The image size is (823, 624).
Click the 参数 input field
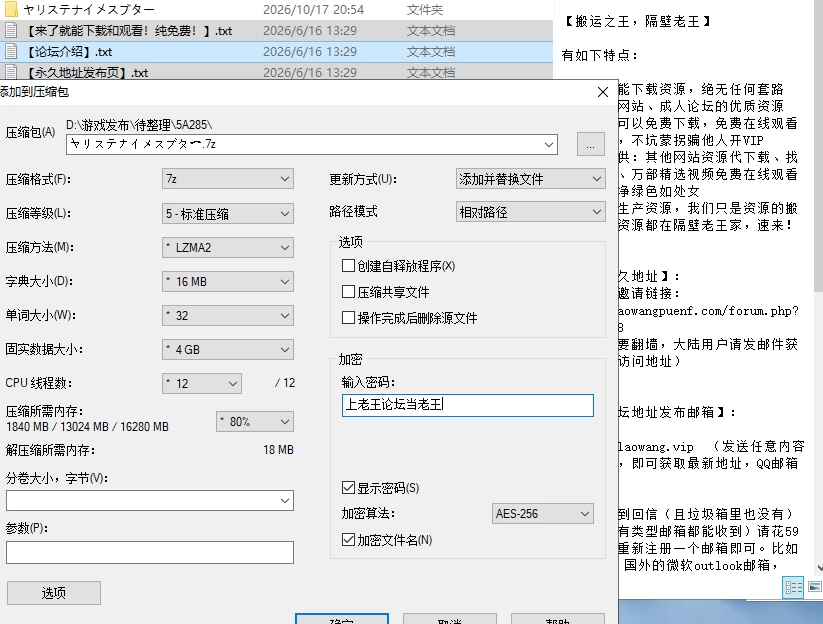(x=150, y=553)
